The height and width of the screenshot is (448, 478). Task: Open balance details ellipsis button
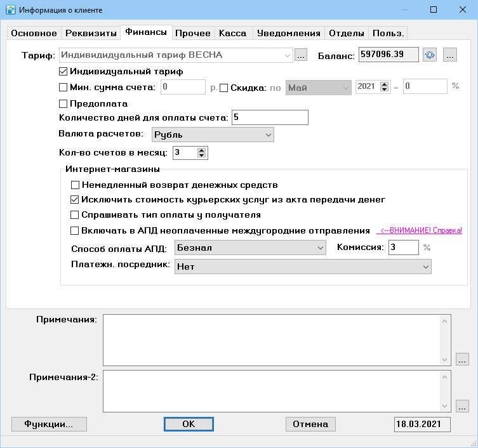coord(450,55)
